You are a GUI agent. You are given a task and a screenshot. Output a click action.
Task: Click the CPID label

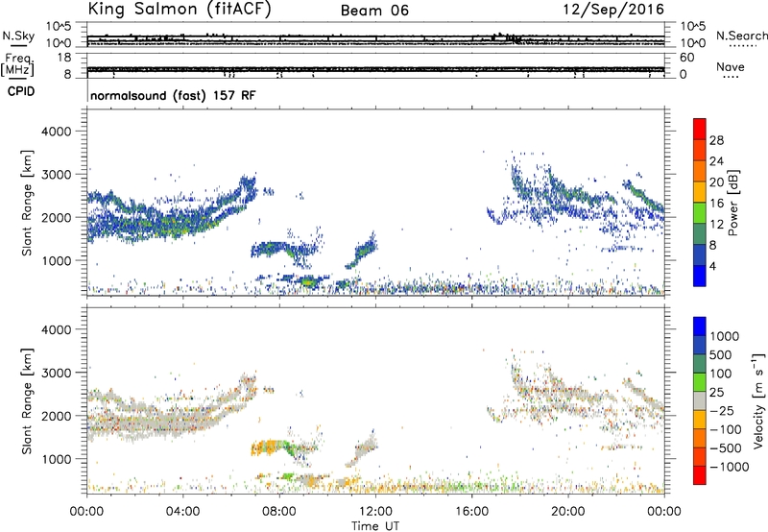point(21,91)
